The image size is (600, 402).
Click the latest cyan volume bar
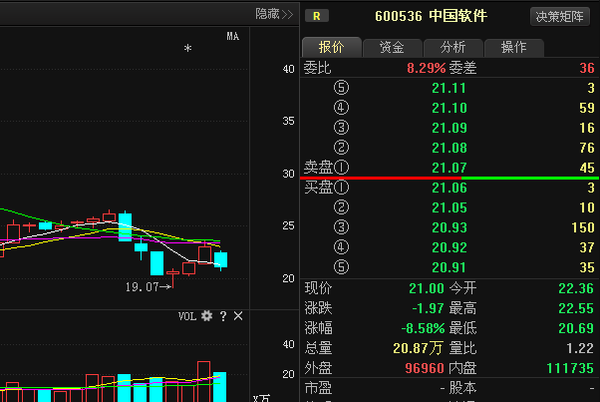click(220, 387)
